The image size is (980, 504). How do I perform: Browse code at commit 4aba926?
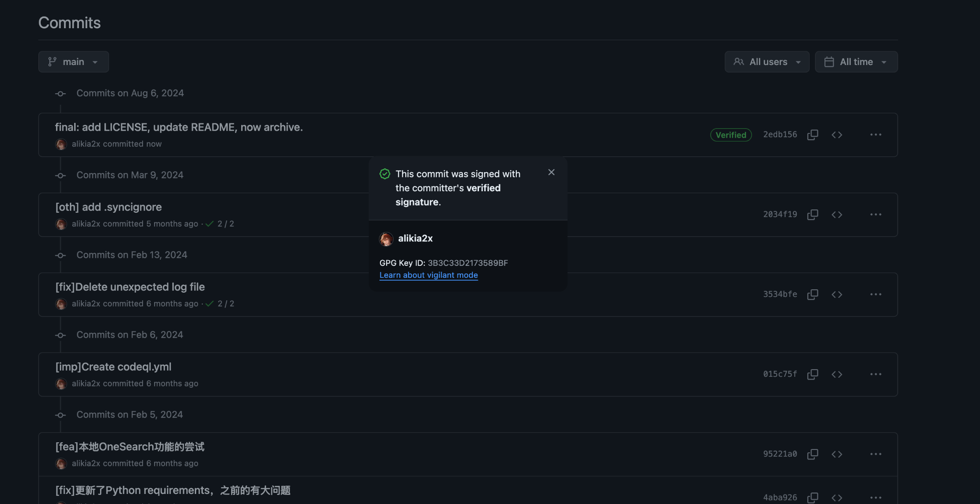pyautogui.click(x=837, y=497)
